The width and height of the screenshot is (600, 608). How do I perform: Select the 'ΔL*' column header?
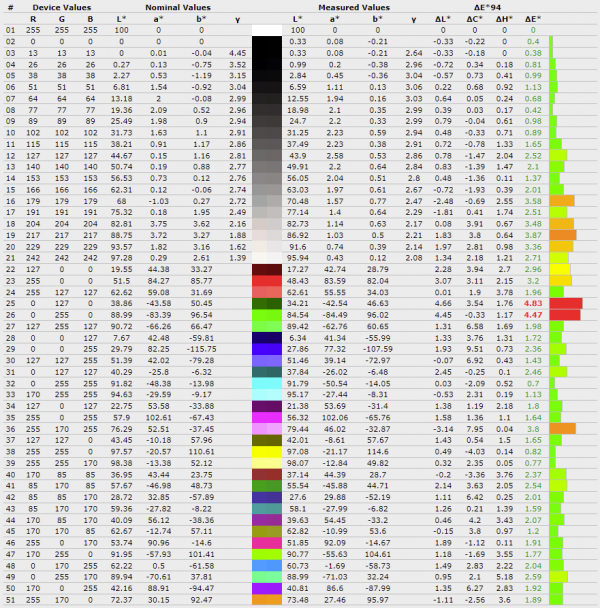pyautogui.click(x=443, y=19)
